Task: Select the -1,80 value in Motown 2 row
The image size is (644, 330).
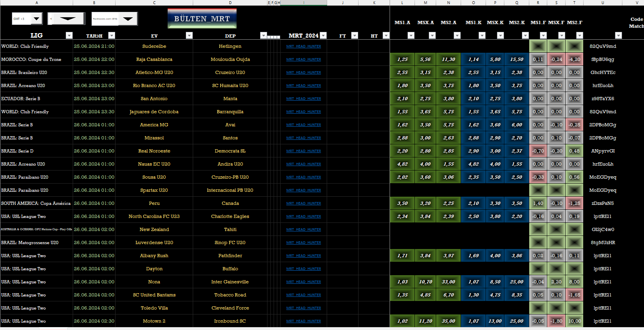Action: [x=556, y=321]
